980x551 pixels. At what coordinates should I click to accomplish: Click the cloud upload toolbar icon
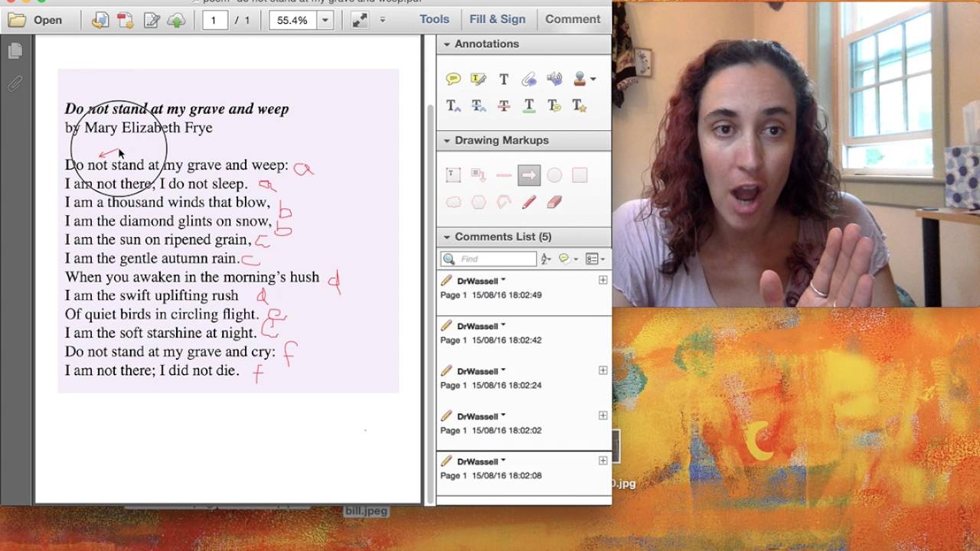[x=177, y=20]
